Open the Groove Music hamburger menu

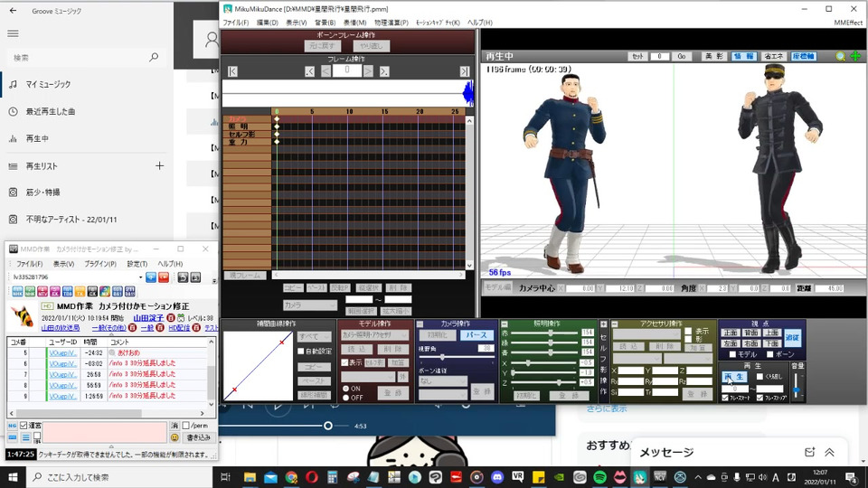click(x=13, y=33)
